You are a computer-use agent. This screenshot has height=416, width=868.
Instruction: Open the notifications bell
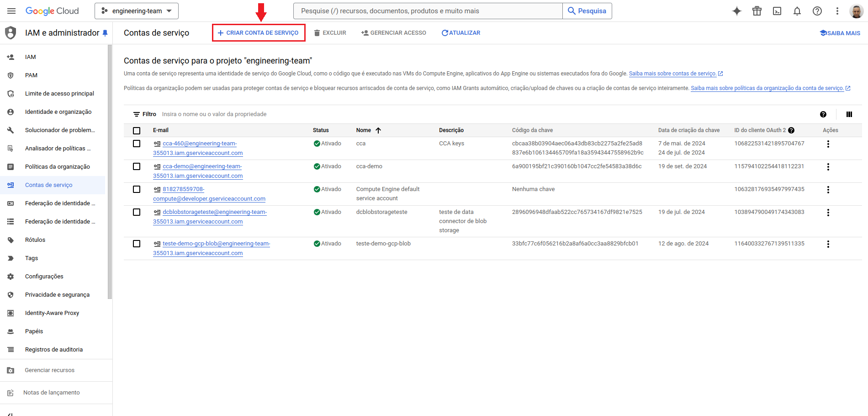797,11
